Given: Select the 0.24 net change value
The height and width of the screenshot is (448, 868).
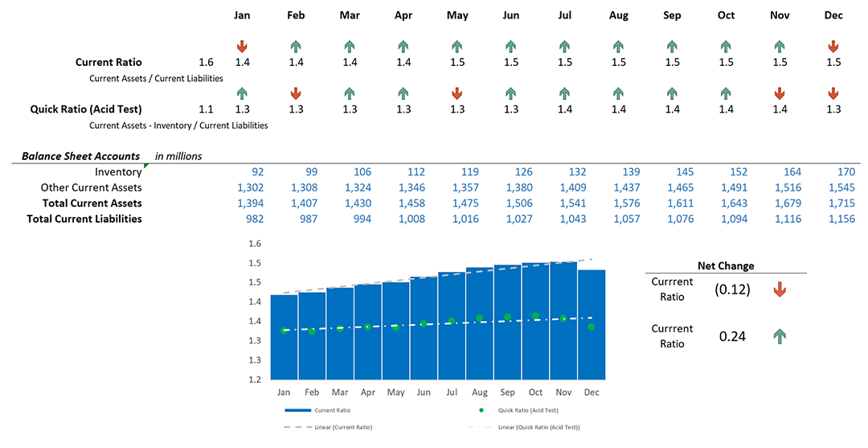Looking at the screenshot, I should [x=732, y=336].
